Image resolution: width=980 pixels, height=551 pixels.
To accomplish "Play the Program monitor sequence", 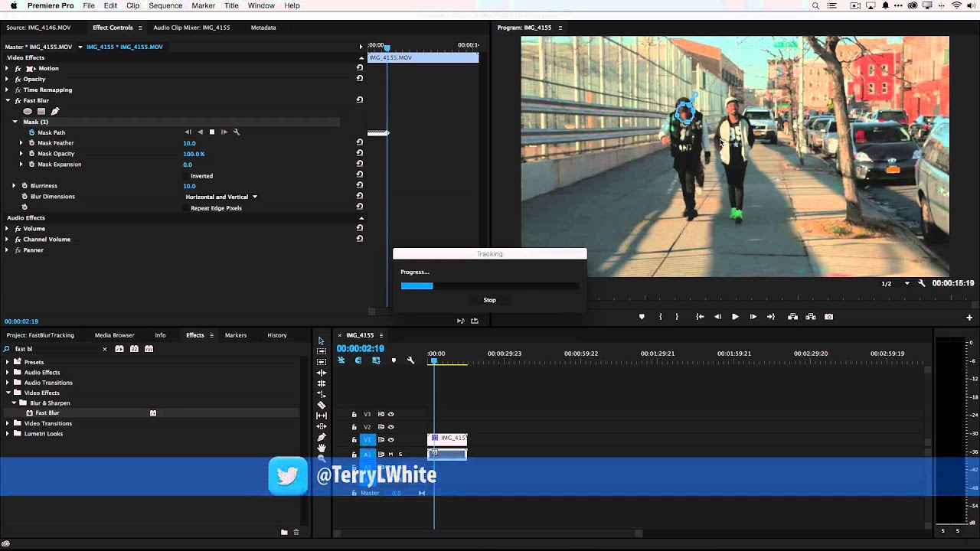I will (735, 317).
